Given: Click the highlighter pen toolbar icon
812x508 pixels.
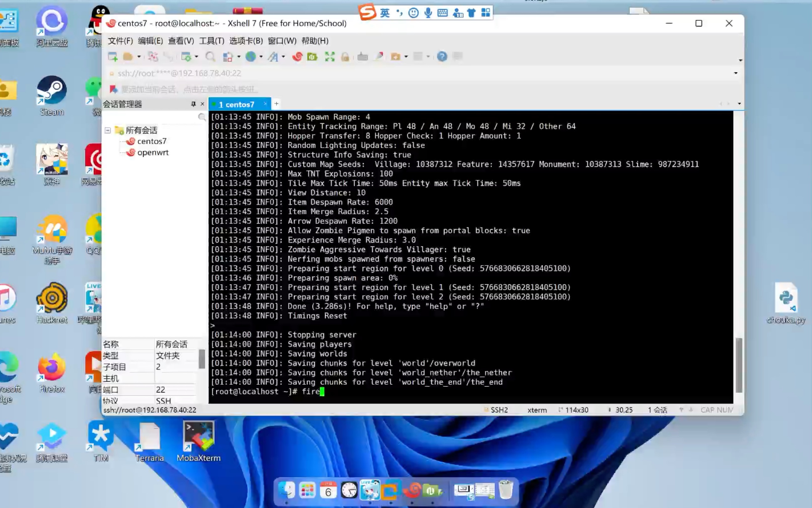Looking at the screenshot, I should tap(379, 56).
